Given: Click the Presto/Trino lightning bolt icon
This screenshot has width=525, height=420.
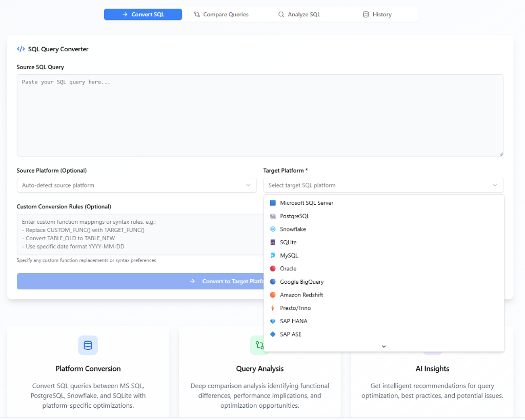Looking at the screenshot, I should (x=273, y=308).
